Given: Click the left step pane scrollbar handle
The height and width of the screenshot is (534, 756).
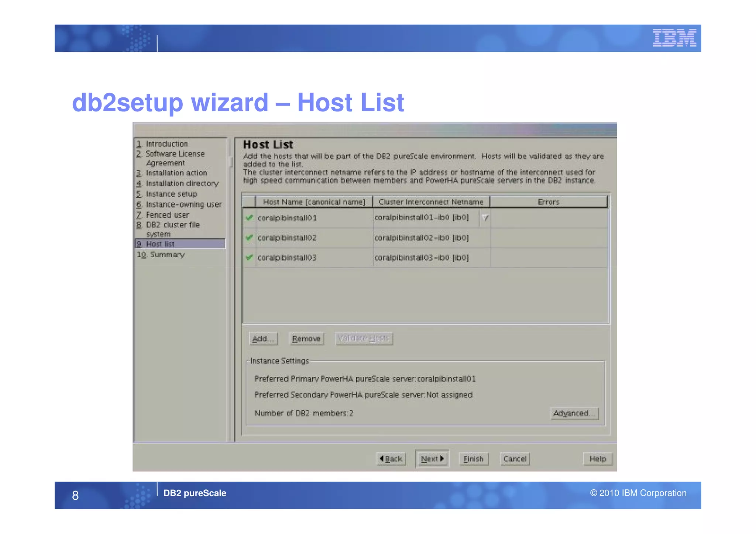Looking at the screenshot, I should point(231,162).
